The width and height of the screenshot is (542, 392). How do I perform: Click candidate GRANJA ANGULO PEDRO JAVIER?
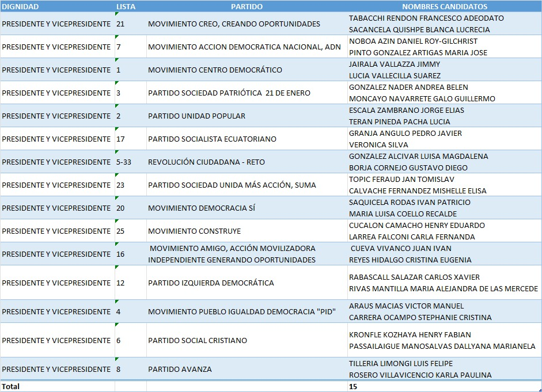405,134
